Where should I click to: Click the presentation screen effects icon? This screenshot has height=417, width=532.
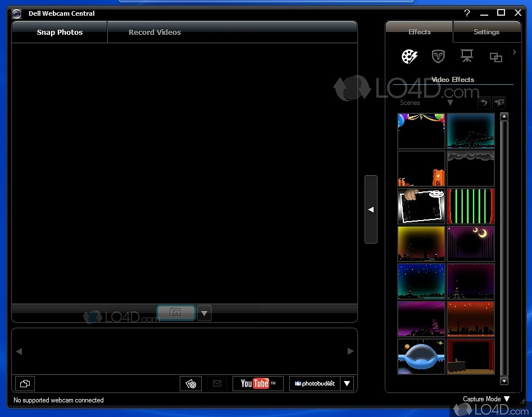[467, 56]
